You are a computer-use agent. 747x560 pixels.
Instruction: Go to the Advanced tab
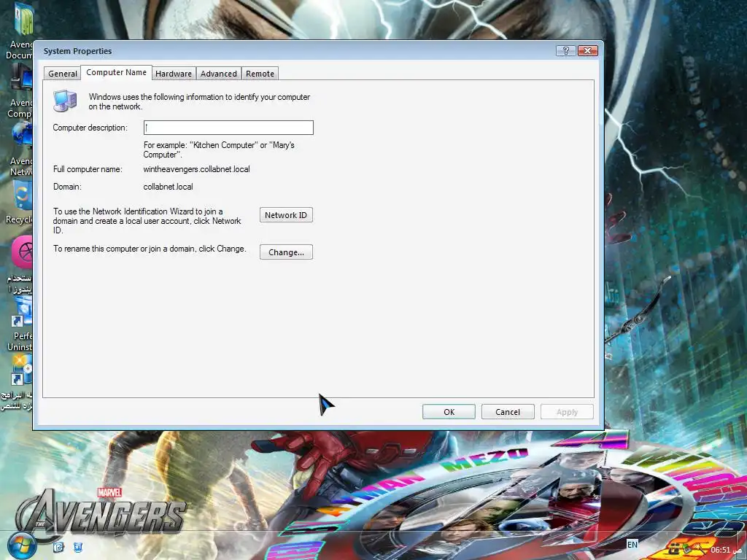(x=219, y=74)
